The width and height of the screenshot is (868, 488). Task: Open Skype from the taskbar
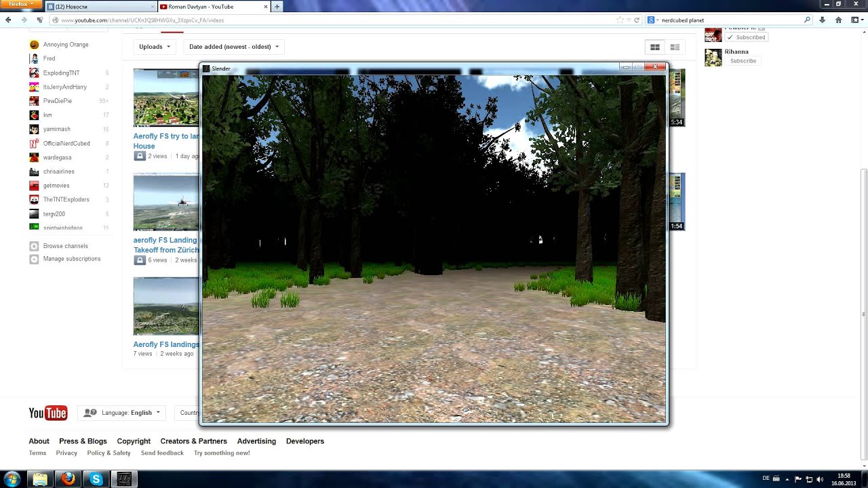point(96,479)
